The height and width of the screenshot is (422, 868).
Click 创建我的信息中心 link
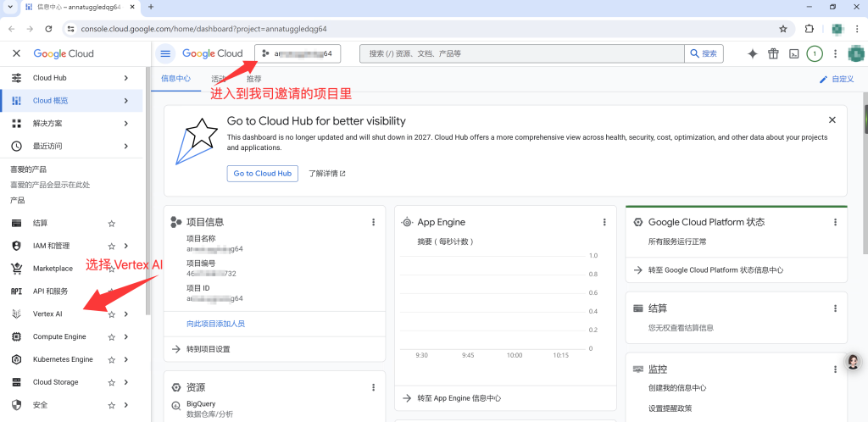pos(677,388)
